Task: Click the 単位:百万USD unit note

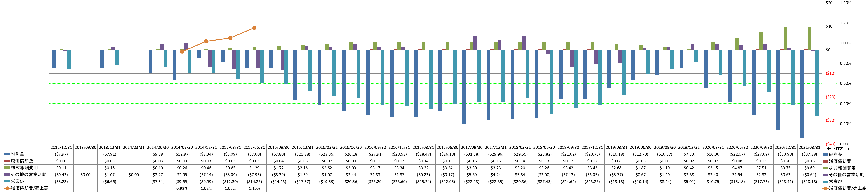Action: [839, 149]
